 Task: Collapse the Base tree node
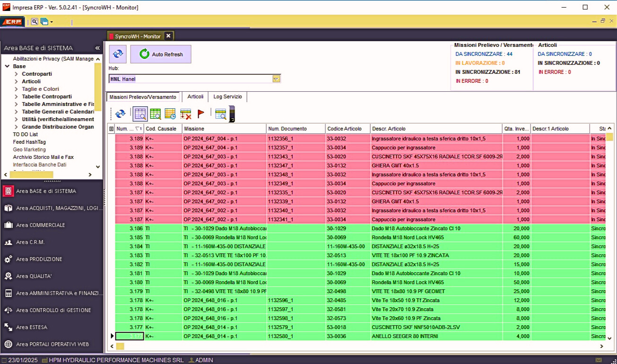(8, 67)
